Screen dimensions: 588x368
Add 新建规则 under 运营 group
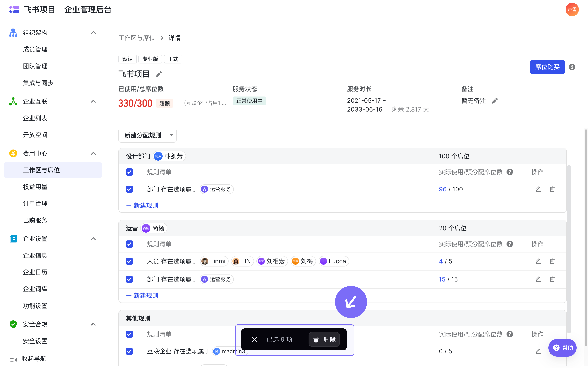pyautogui.click(x=142, y=295)
